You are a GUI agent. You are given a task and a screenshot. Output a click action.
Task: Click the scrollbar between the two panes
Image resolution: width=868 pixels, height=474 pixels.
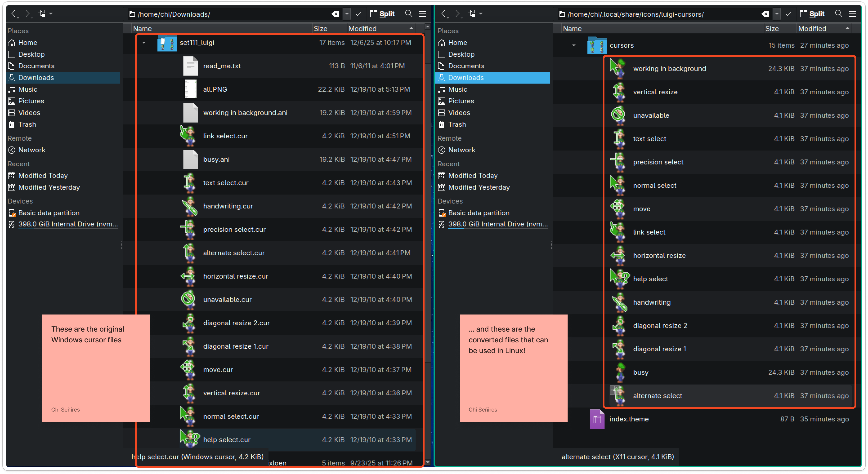click(427, 236)
